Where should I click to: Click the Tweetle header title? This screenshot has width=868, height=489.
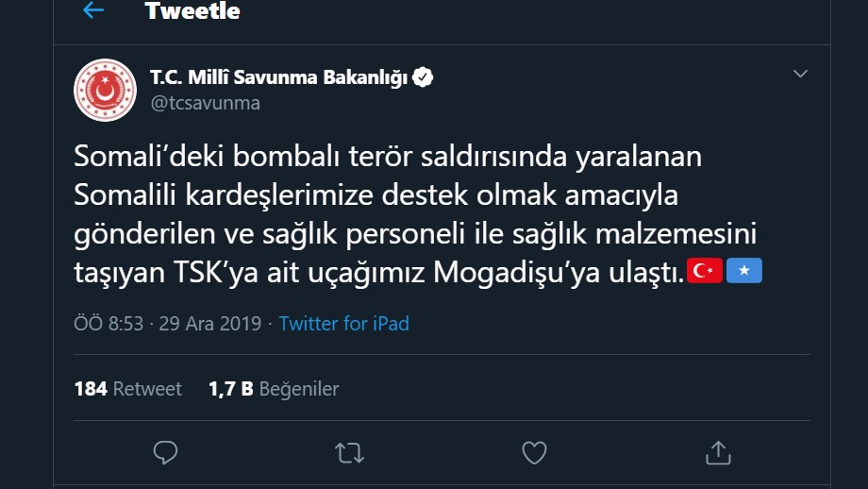(192, 11)
